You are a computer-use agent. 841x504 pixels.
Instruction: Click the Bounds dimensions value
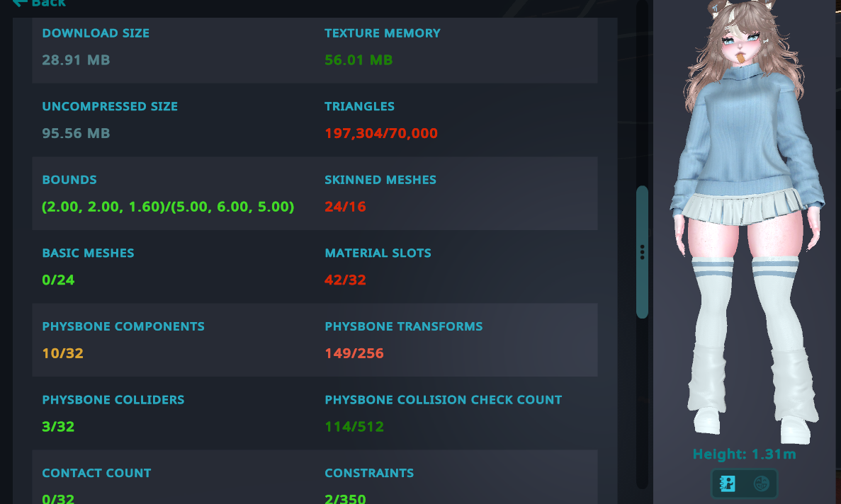click(168, 207)
